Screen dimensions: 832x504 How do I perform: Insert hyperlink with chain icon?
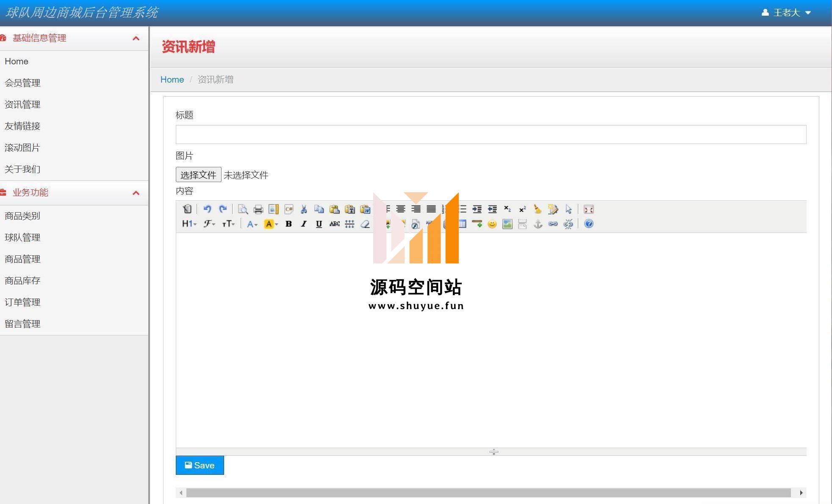[x=553, y=224]
